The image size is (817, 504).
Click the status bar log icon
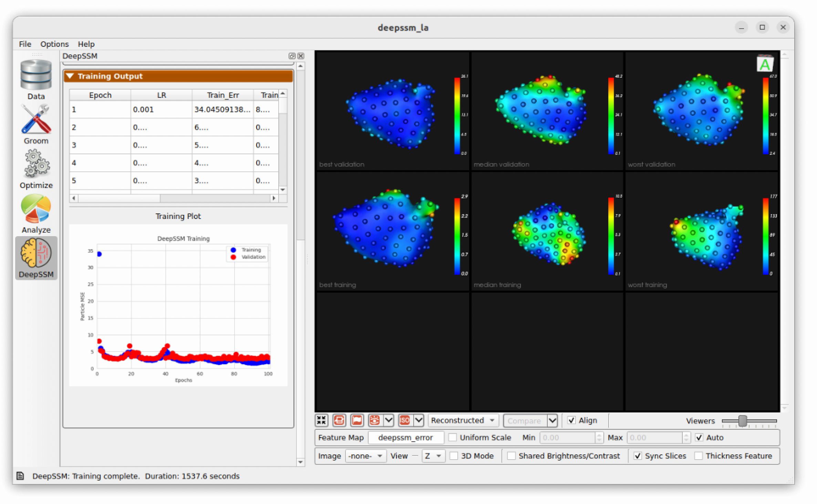coord(20,476)
